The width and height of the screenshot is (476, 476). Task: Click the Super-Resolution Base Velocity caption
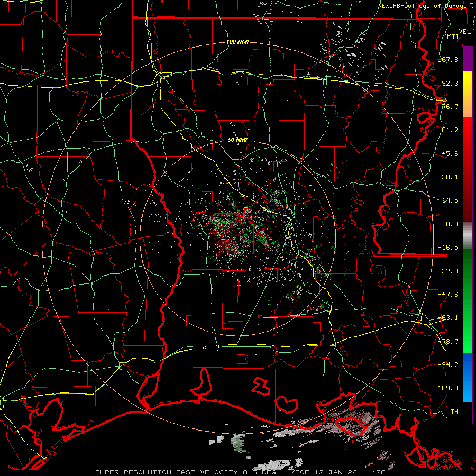pyautogui.click(x=241, y=472)
